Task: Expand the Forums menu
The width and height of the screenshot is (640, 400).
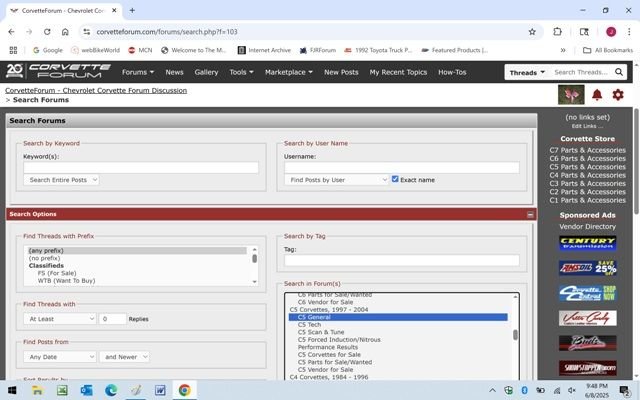Action: (x=138, y=72)
